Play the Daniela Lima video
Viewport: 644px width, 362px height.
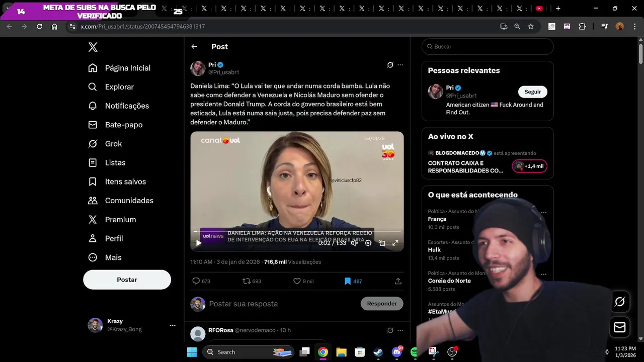tap(199, 243)
